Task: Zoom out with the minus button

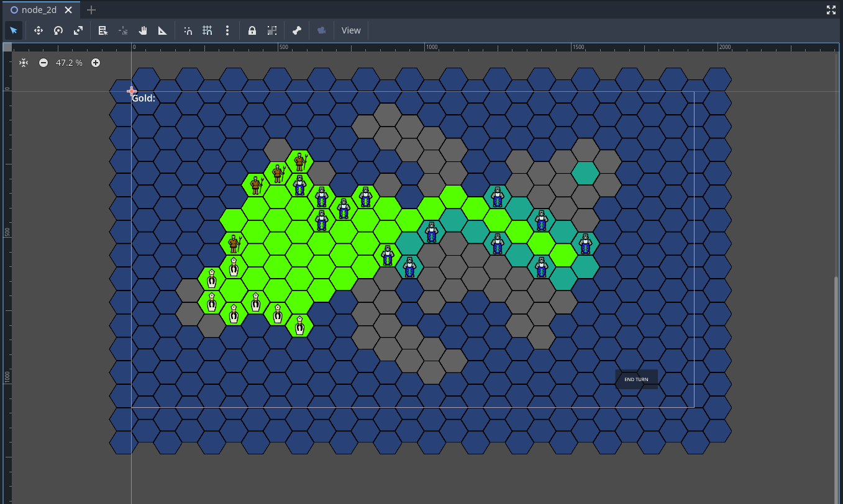Action: (43, 63)
